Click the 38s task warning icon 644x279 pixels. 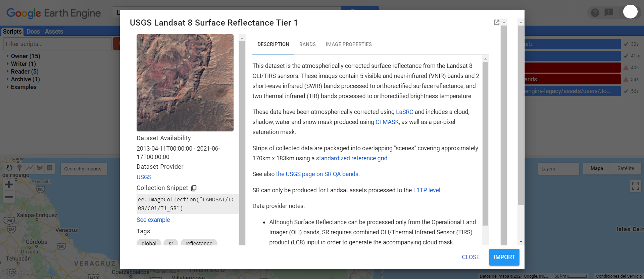pyautogui.click(x=626, y=79)
